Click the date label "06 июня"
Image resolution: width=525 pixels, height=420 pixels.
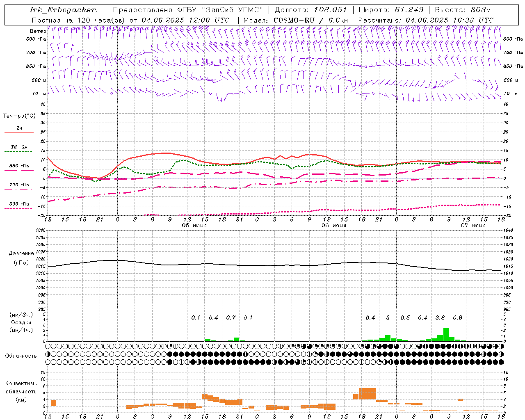click(x=334, y=226)
